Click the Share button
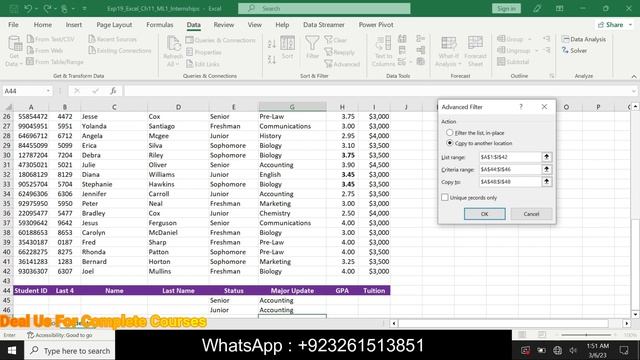The width and height of the screenshot is (640, 360). tap(613, 24)
